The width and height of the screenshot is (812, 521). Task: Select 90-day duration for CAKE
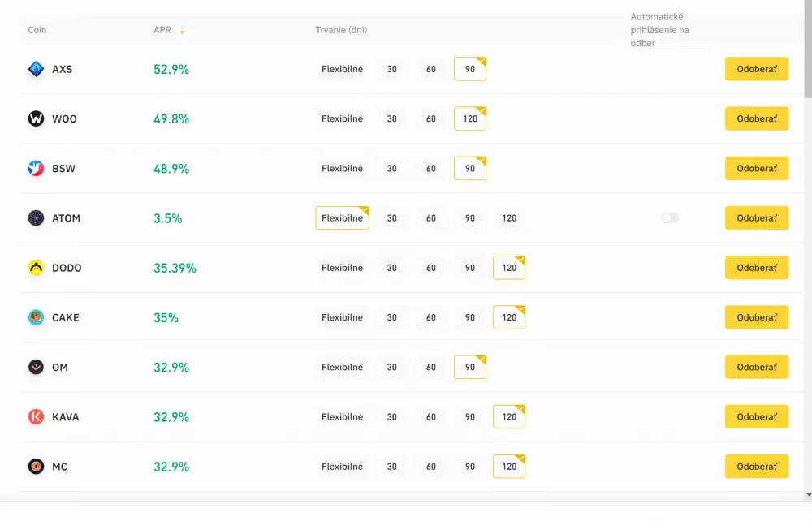click(x=470, y=317)
